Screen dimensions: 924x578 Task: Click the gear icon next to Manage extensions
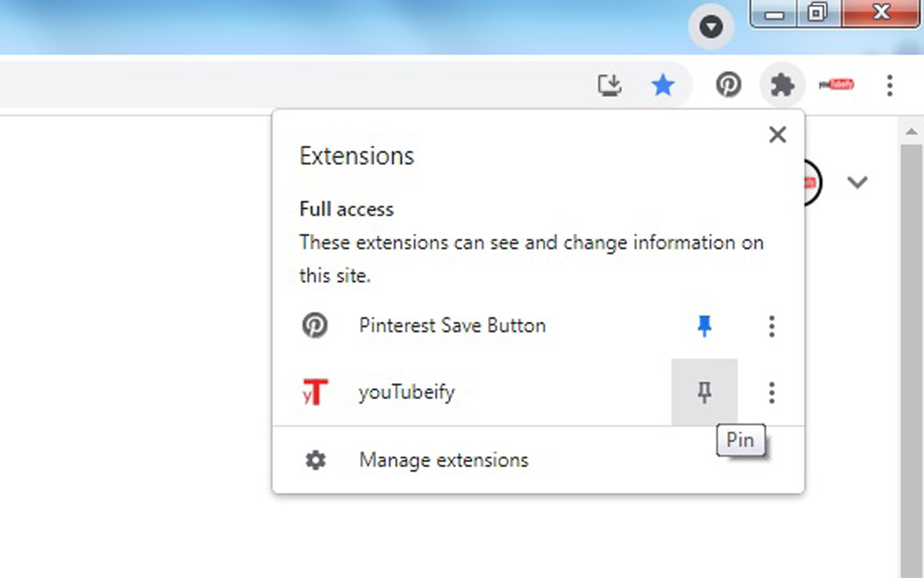[x=315, y=460]
